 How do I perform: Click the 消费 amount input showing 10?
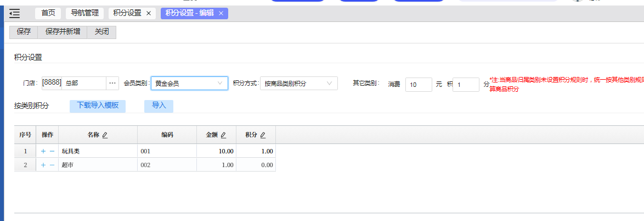pos(419,84)
